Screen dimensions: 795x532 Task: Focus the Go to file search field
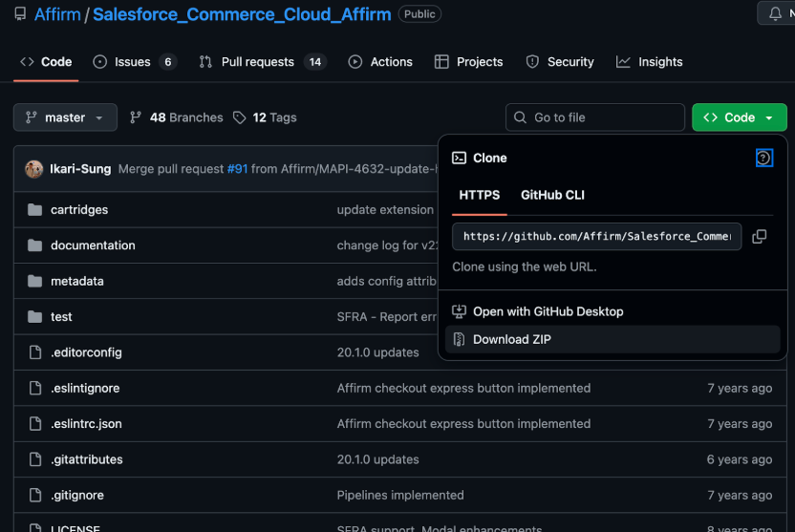[x=594, y=117]
